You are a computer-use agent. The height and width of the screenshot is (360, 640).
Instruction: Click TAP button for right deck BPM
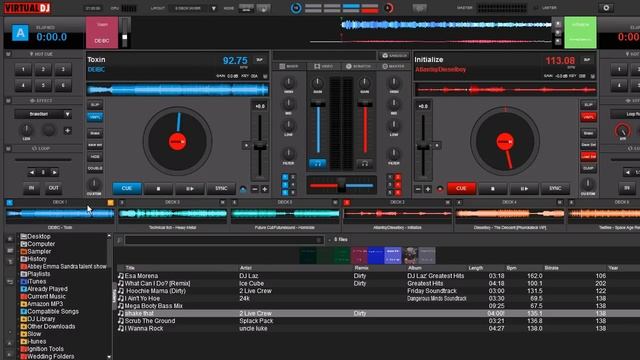pyautogui.click(x=587, y=60)
